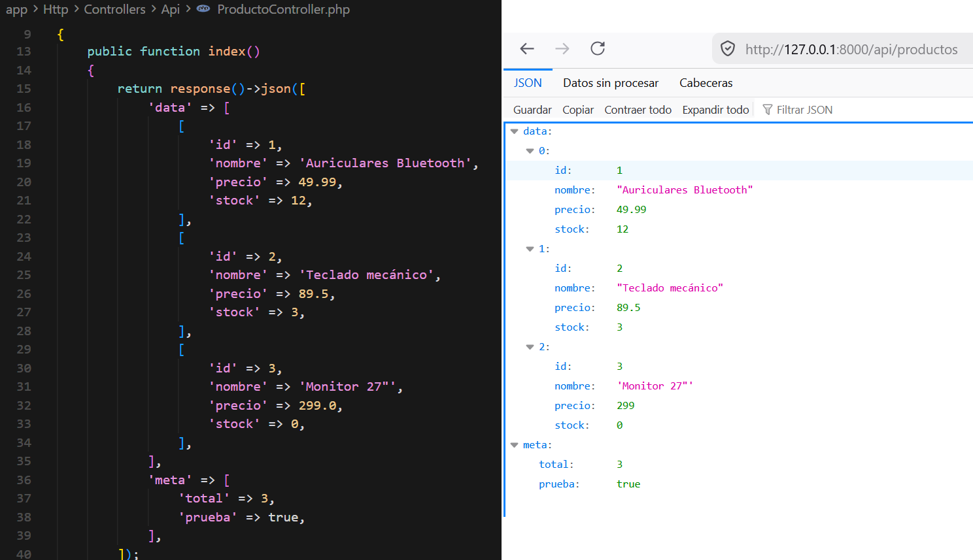
Task: Click 'prueba' key in code
Action: pyautogui.click(x=208, y=518)
